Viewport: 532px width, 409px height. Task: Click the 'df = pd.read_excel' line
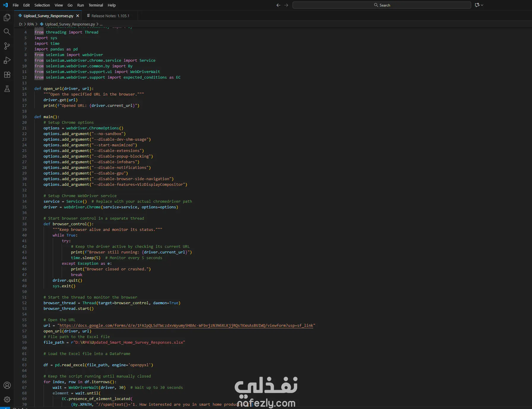click(99, 365)
